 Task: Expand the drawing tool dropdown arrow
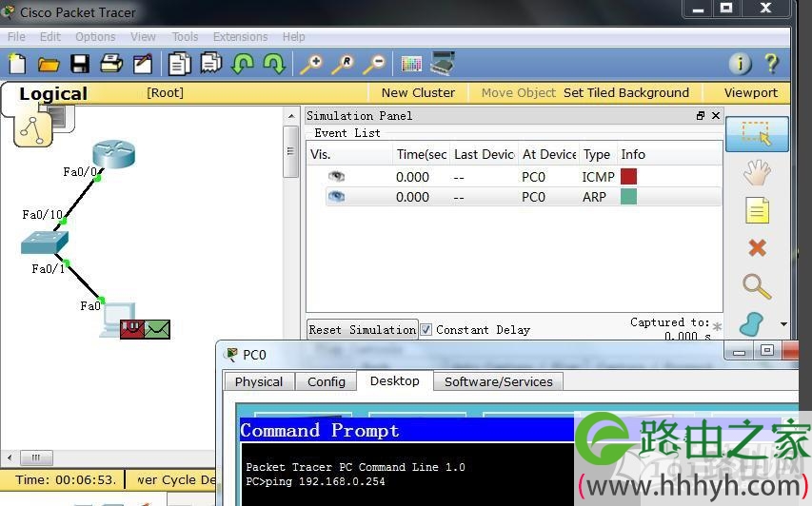tap(783, 324)
